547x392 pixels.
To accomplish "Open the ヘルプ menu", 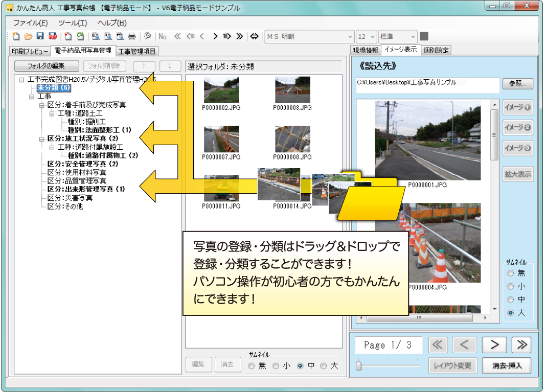I will click(112, 23).
